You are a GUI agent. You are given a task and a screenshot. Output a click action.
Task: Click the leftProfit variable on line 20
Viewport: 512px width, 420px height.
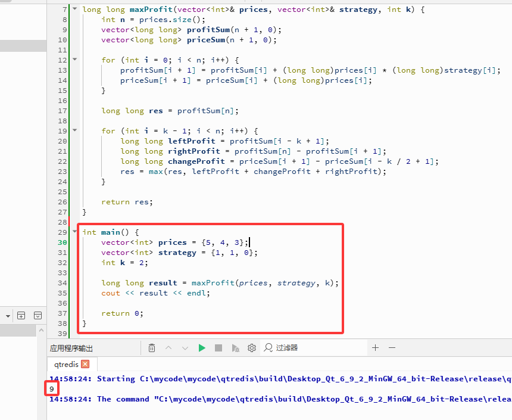[192, 142]
